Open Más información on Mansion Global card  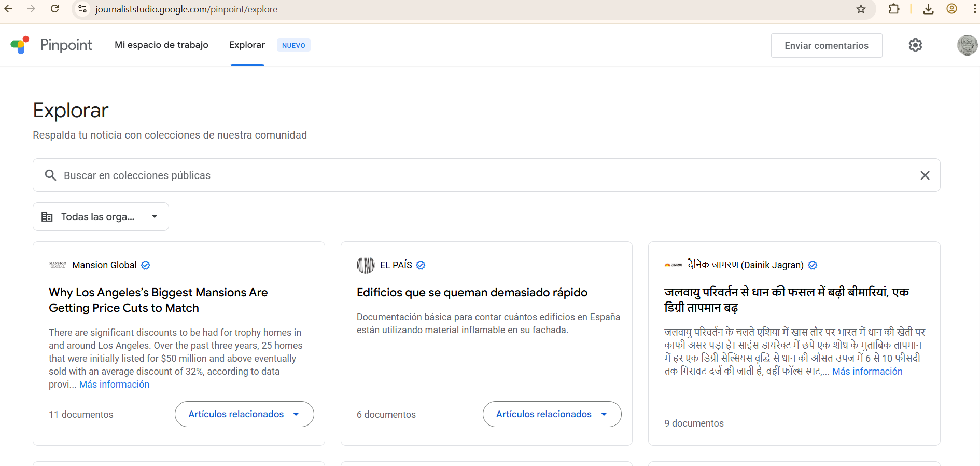(114, 385)
